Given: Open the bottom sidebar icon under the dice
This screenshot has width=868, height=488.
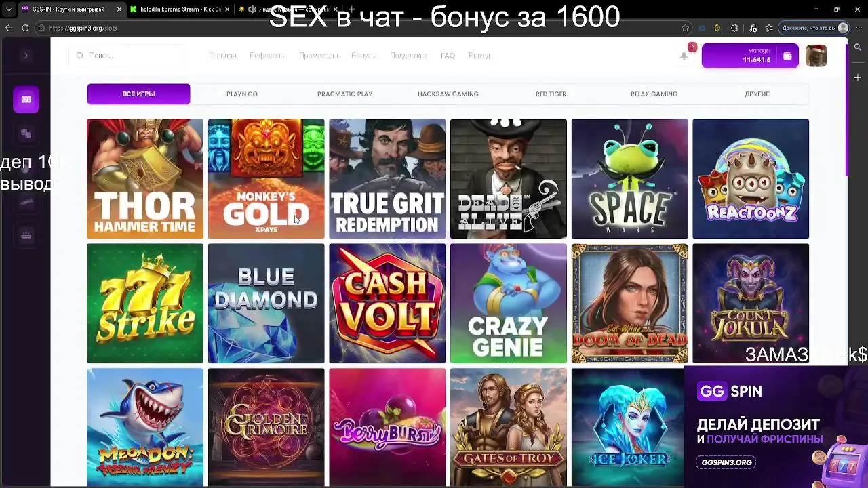Looking at the screenshot, I should [x=26, y=235].
